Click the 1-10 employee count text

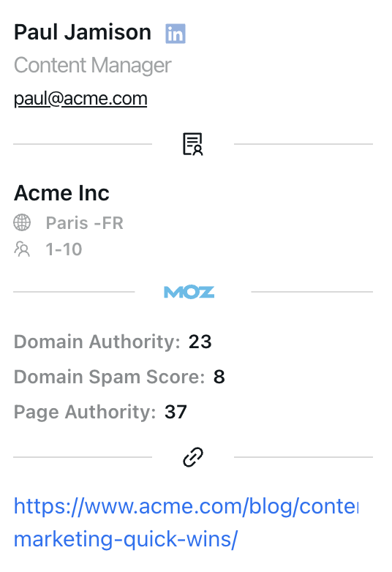click(x=64, y=249)
